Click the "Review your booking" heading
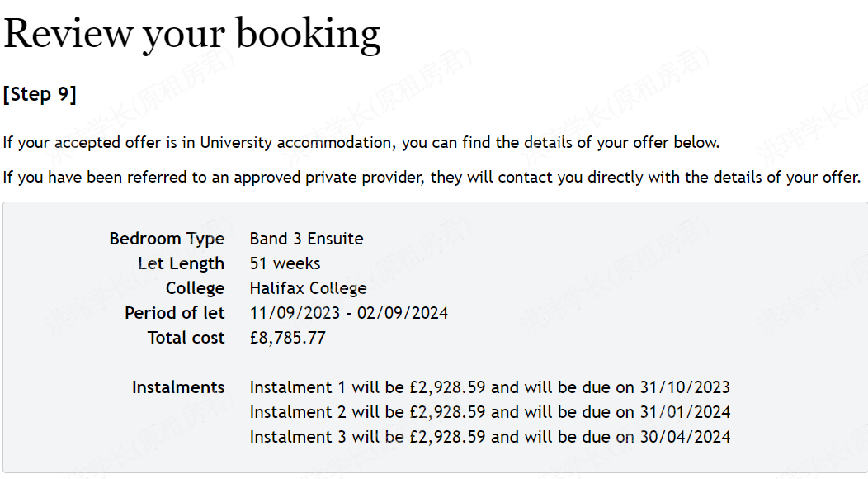Screen dimensions: 868x479 191,34
